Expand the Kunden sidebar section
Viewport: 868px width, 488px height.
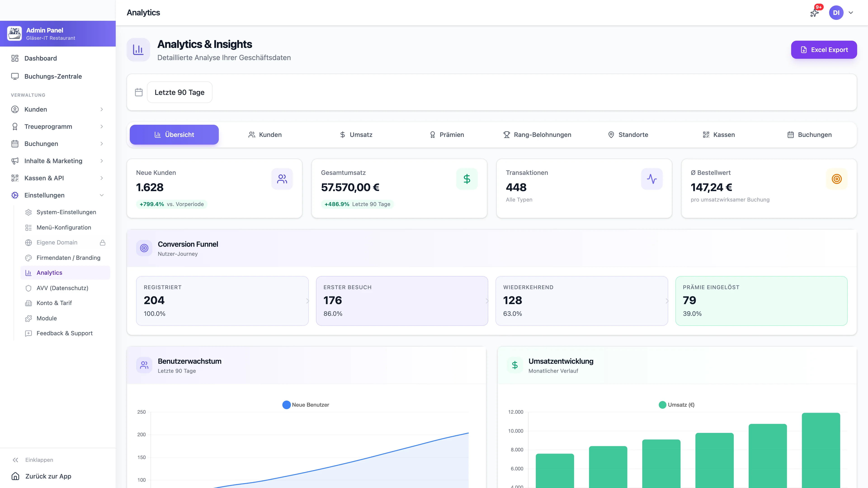(58, 109)
